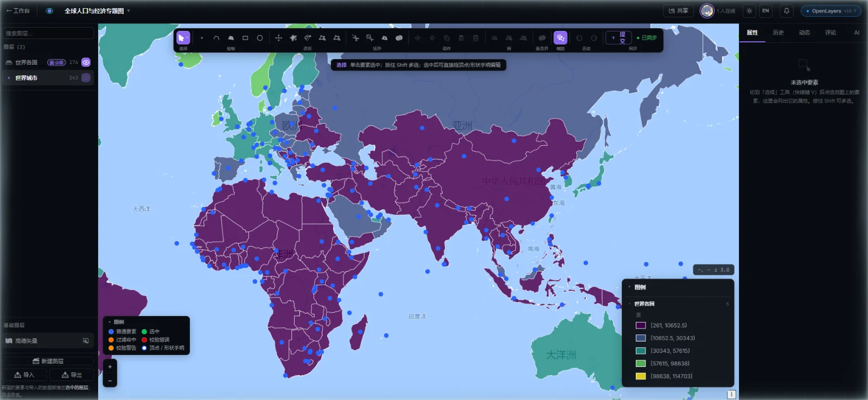Viewport: 868px width, 400px height.
Task: Collapse the 图例 legend panel at right
Action: [x=629, y=287]
